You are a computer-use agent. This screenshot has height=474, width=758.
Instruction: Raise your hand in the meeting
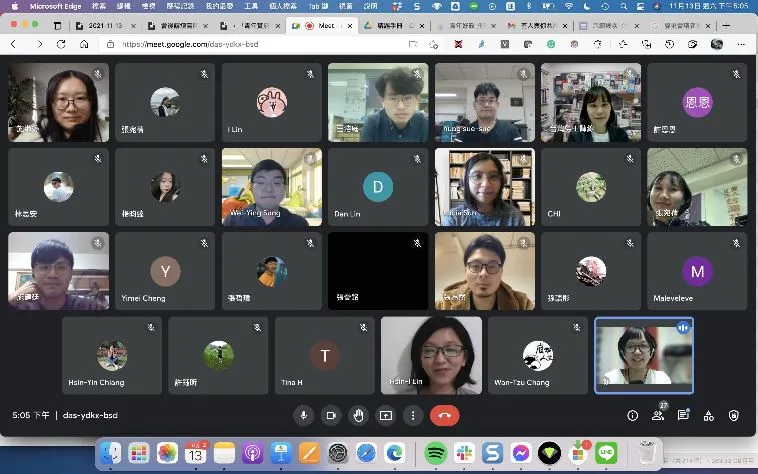click(x=358, y=415)
